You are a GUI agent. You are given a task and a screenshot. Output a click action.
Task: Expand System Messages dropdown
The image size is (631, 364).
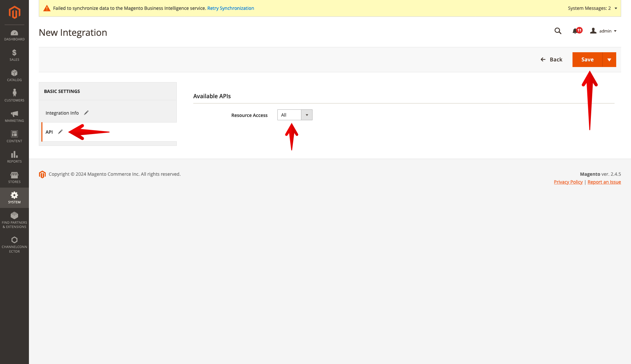tap(592, 8)
